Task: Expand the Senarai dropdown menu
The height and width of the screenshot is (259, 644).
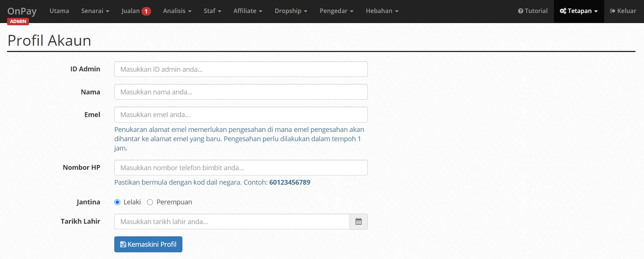Action: click(95, 11)
